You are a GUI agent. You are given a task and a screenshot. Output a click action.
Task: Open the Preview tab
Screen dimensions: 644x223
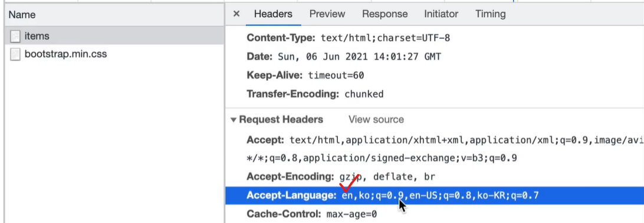(327, 14)
